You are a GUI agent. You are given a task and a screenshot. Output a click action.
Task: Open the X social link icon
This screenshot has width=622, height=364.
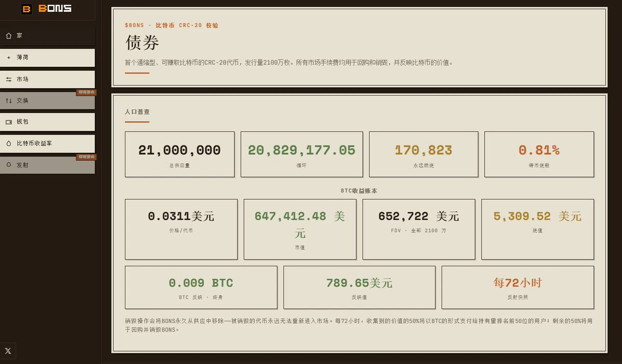(x=8, y=351)
